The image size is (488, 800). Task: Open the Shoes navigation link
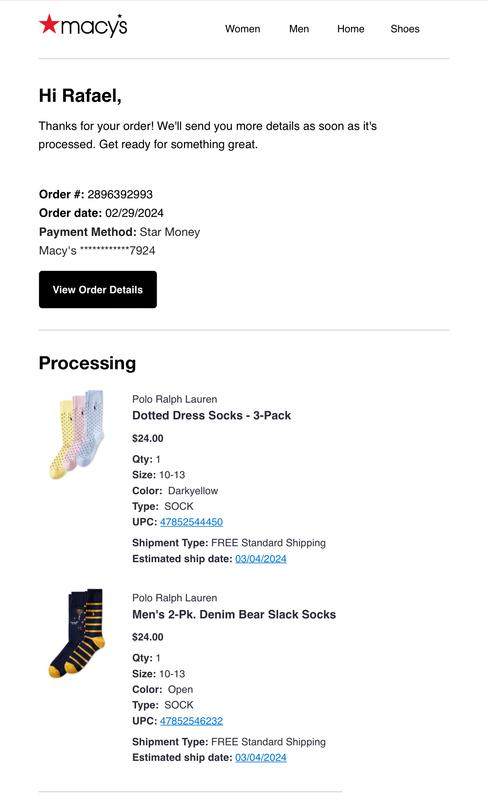[x=405, y=29]
